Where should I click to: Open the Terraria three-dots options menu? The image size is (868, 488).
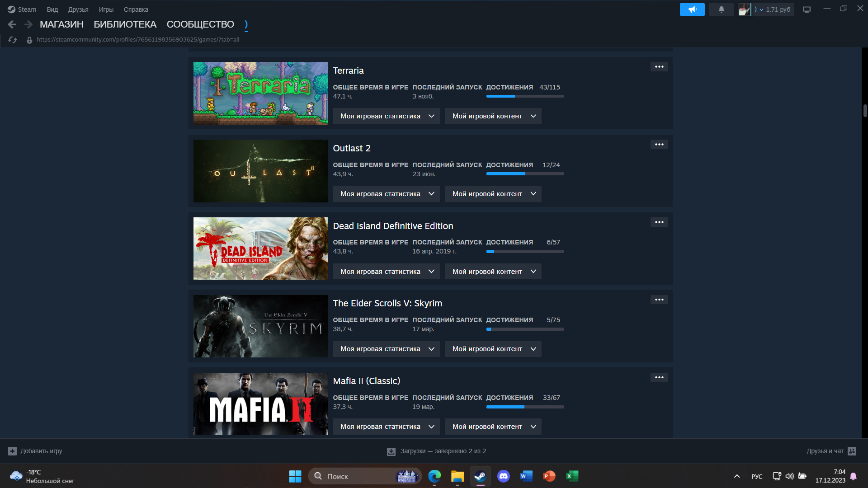point(659,67)
